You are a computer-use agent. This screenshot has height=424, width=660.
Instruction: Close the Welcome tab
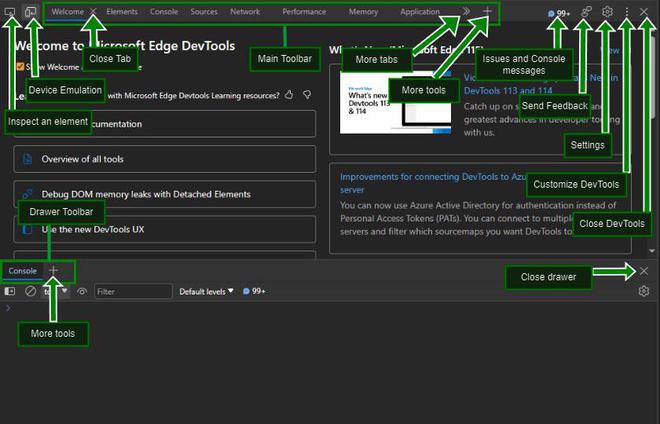point(93,11)
